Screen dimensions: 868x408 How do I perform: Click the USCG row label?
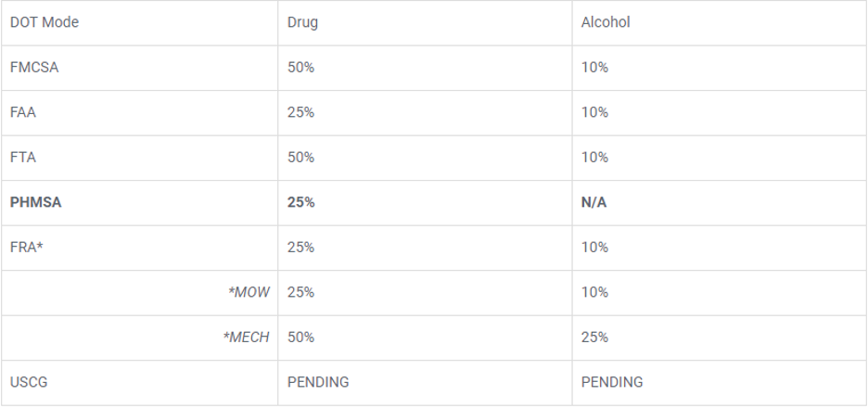[x=28, y=382]
